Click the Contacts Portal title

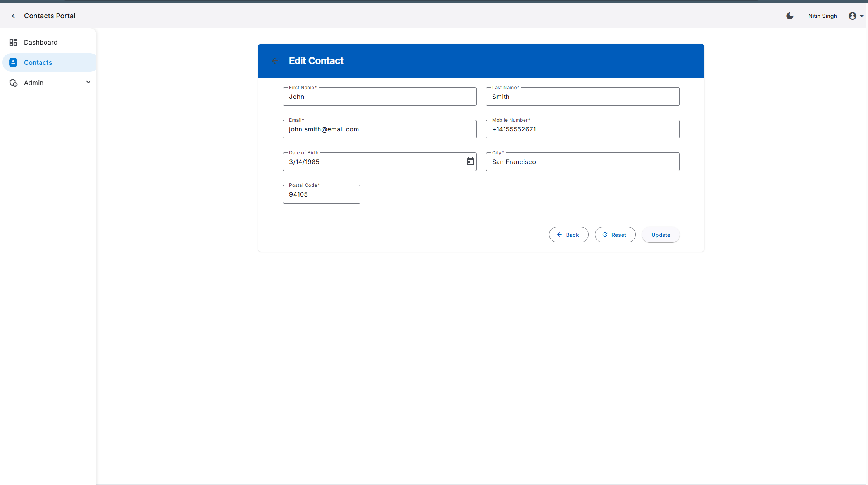coord(50,16)
